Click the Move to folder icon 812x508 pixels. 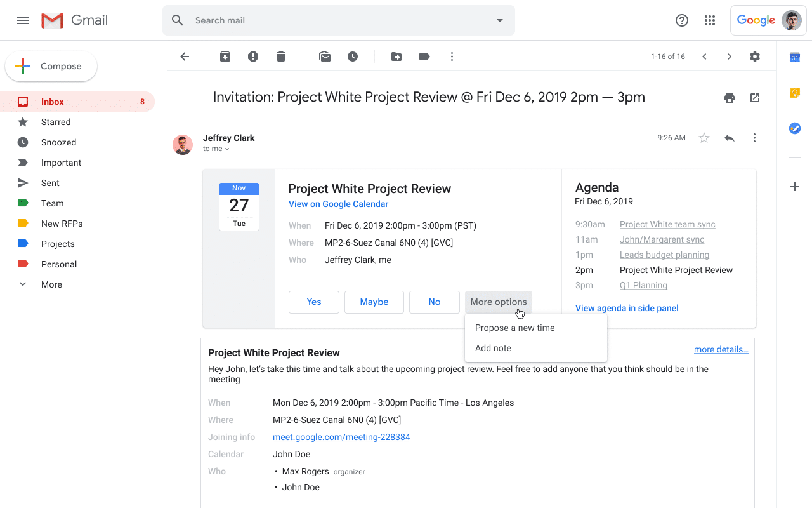tap(396, 57)
